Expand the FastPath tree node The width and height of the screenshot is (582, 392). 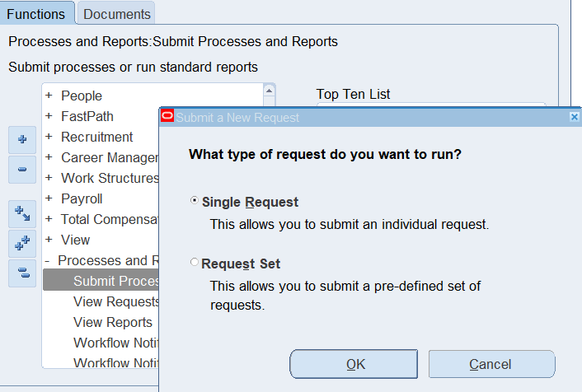click(x=49, y=117)
